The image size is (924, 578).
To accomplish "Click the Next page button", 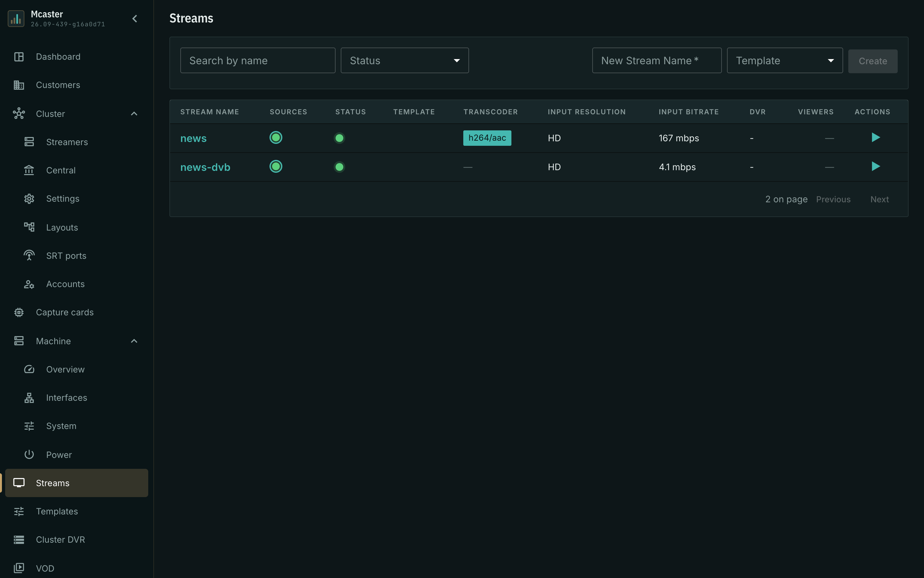I will point(879,199).
